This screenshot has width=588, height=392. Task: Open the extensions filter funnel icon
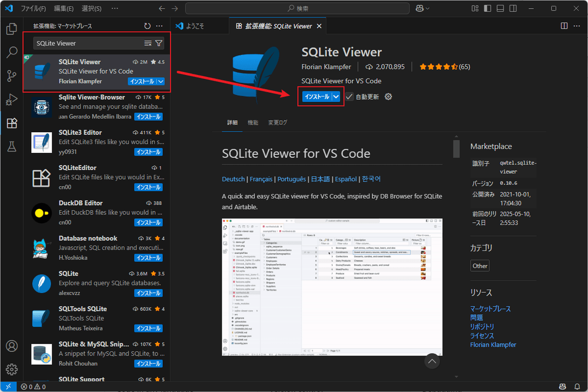pos(158,42)
